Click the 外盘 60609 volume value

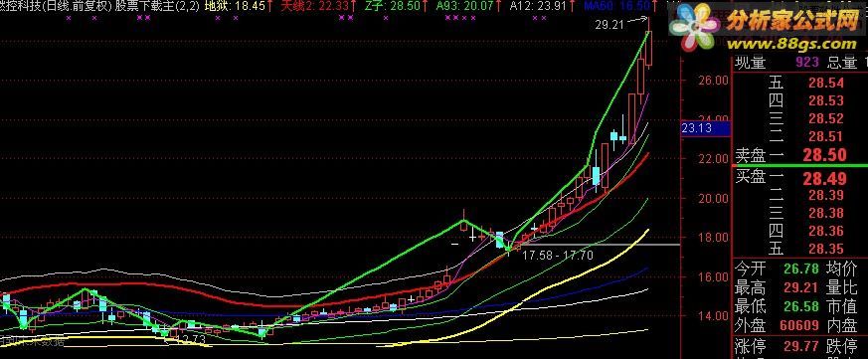[x=798, y=326]
